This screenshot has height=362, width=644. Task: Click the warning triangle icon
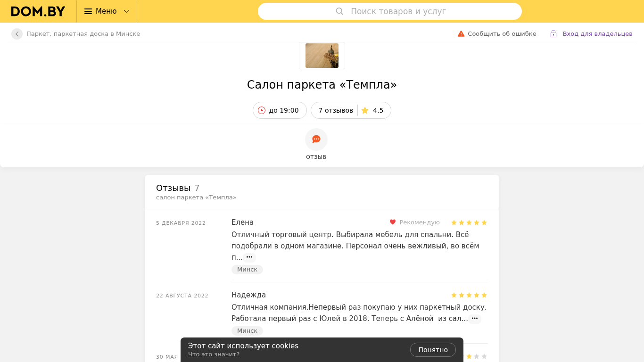(x=461, y=34)
